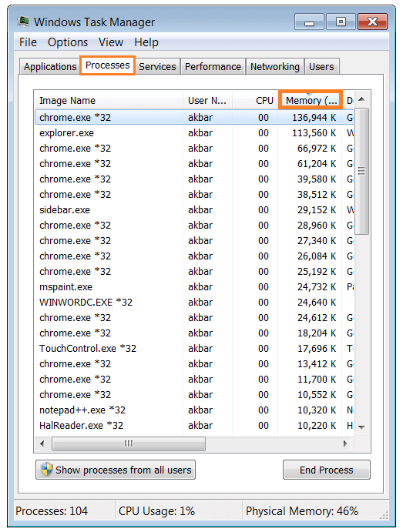This screenshot has width=403, height=532.
Task: Open the Networking tab
Action: (275, 66)
